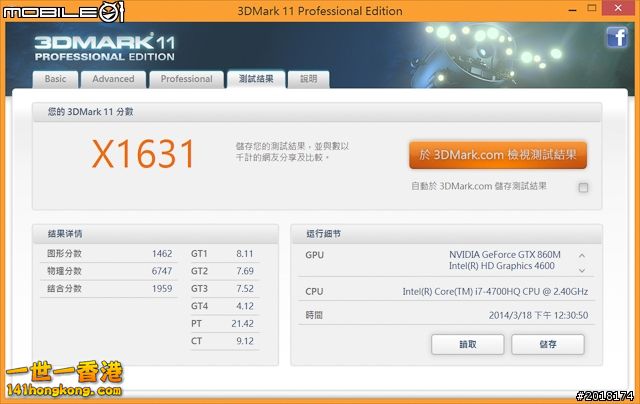Click GT1 result 8.11
Screen dimensions: 640x404
[245, 253]
